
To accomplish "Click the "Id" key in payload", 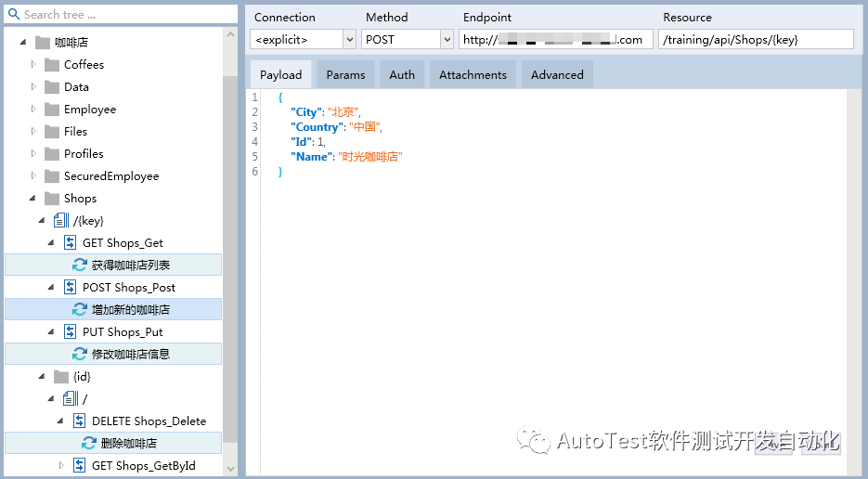I will pos(301,142).
